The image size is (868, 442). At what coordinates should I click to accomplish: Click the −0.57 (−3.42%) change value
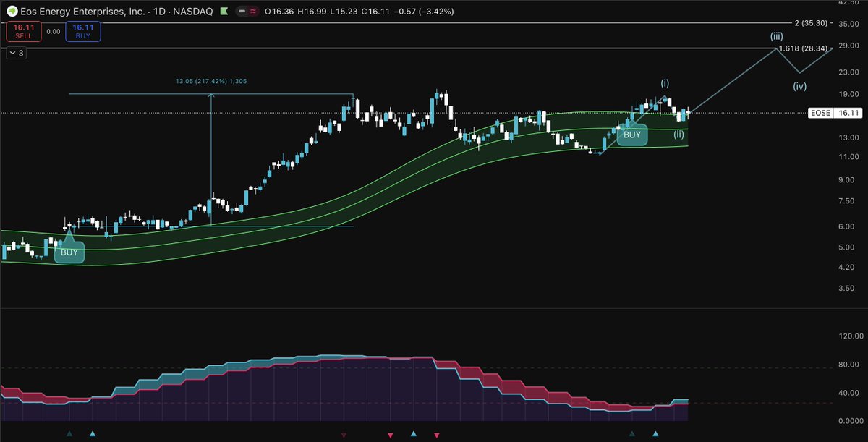(424, 12)
